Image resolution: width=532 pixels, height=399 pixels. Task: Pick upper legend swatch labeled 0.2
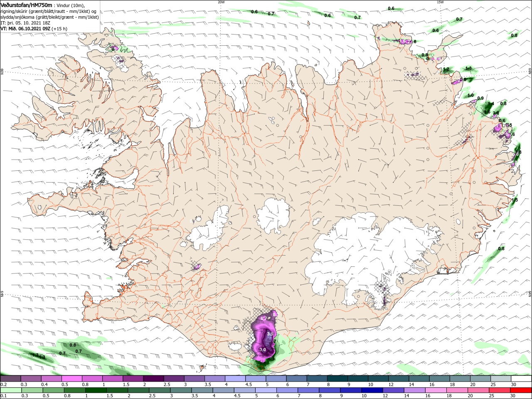point(10,379)
